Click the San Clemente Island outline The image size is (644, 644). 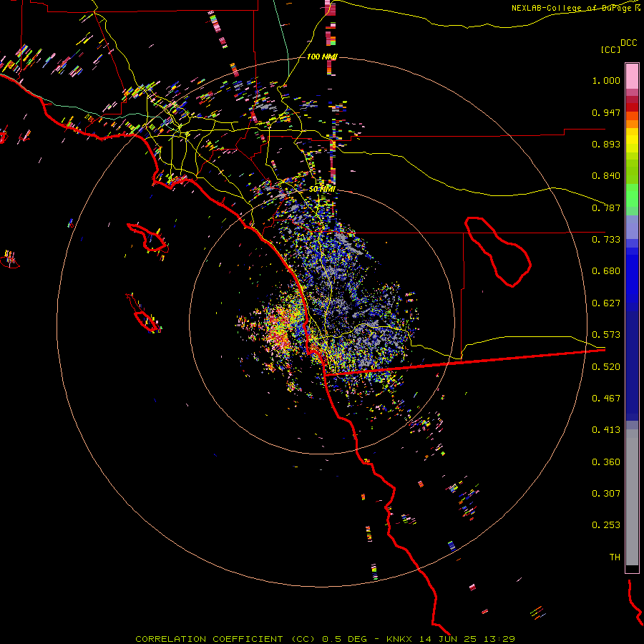(143, 313)
